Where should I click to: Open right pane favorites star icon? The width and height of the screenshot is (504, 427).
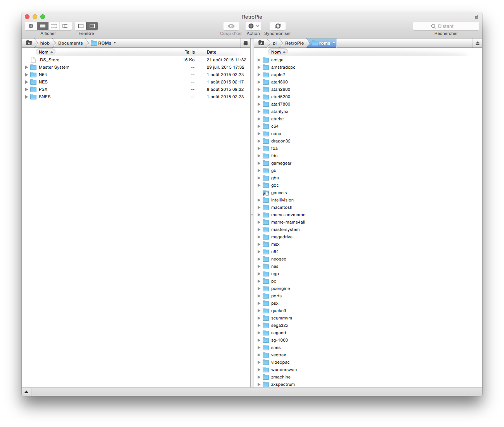[x=261, y=43]
